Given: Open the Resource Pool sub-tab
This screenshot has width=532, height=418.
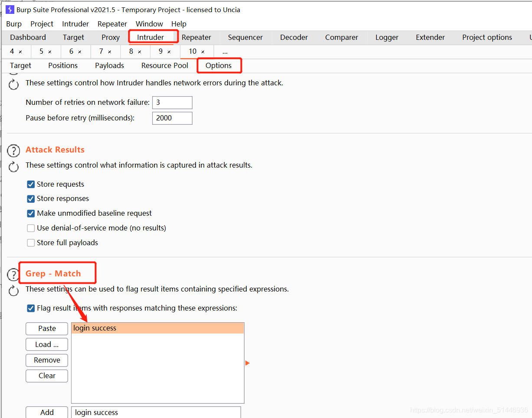Looking at the screenshot, I should [165, 65].
